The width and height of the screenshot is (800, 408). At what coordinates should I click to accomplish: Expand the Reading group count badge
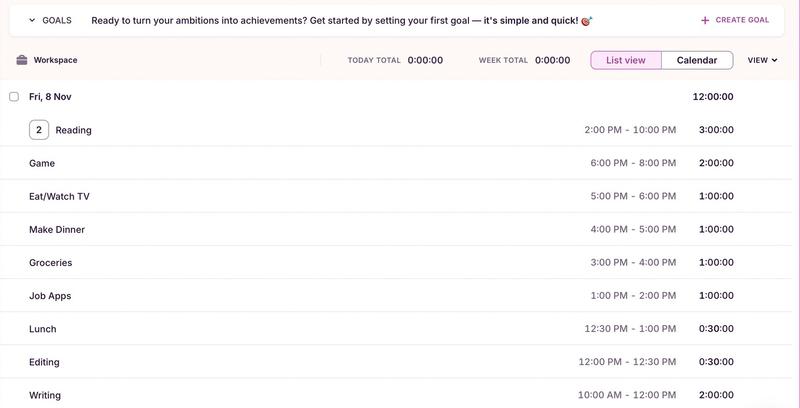point(39,130)
